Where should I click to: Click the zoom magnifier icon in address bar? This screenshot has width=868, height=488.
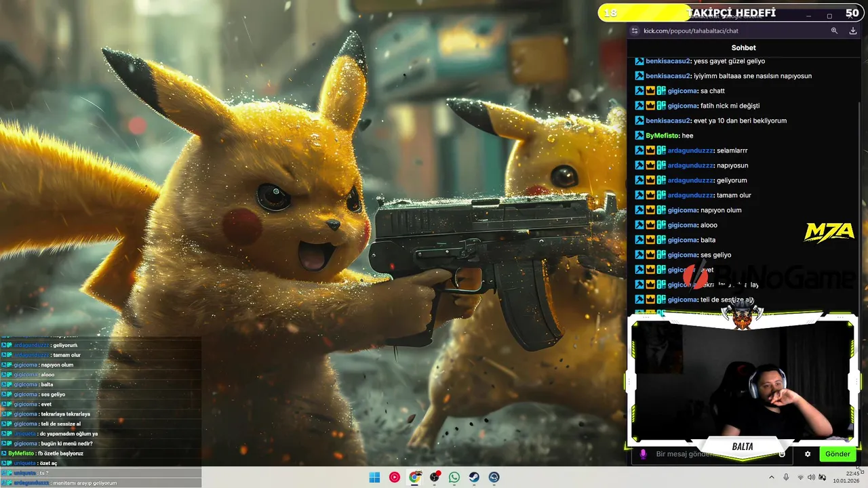[834, 30]
